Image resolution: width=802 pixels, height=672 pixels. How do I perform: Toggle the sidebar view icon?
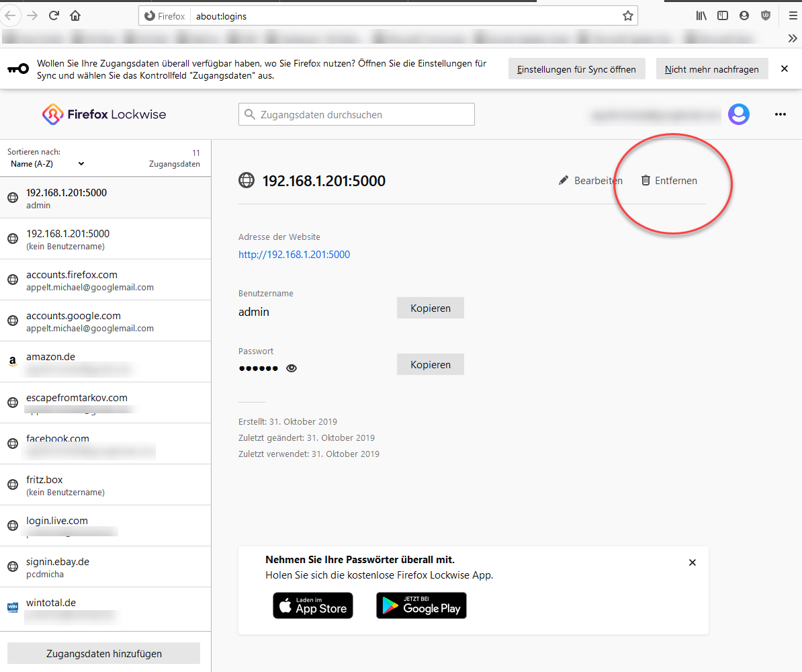[723, 16]
